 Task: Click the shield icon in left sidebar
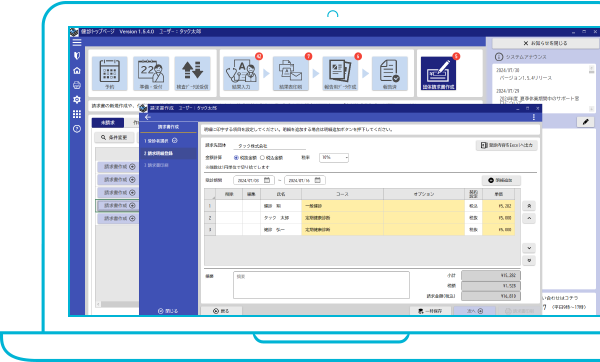pyautogui.click(x=77, y=56)
